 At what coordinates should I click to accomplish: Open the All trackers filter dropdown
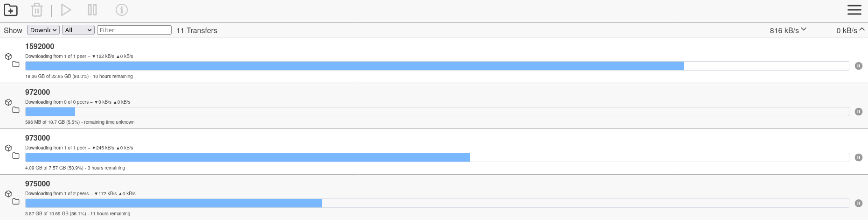click(78, 30)
